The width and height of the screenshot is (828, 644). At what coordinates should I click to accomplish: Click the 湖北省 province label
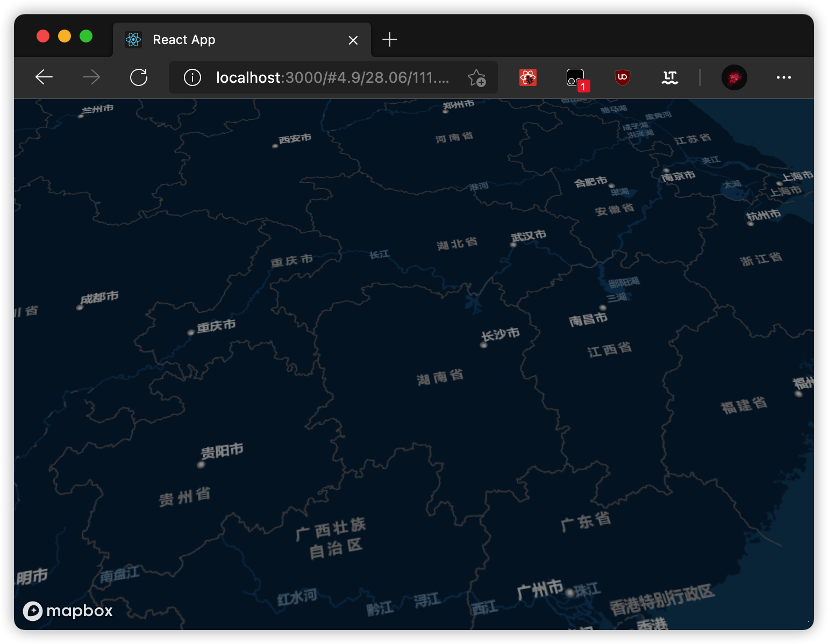pos(457,244)
